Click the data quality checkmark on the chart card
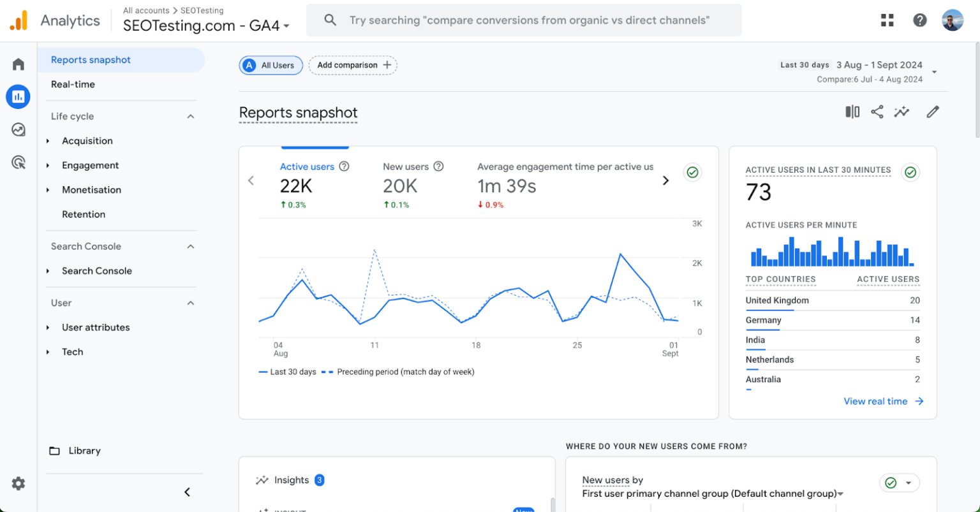Screen dimensions: 980x512 click(x=692, y=172)
